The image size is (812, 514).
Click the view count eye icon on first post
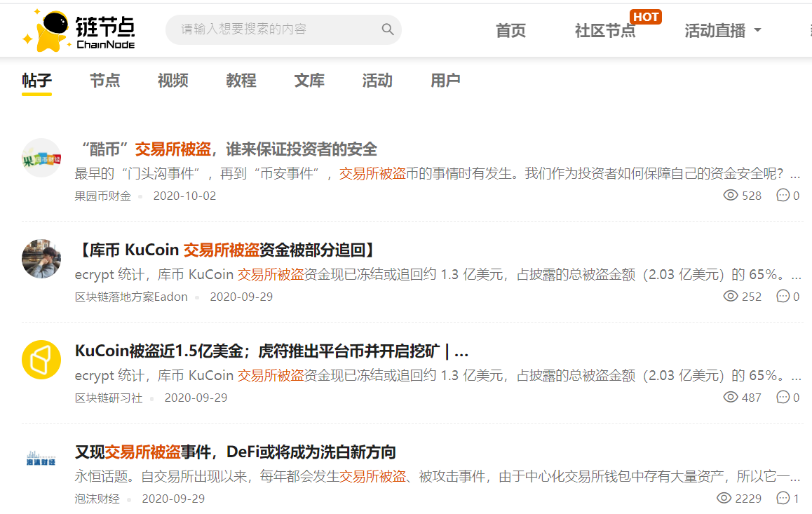731,195
